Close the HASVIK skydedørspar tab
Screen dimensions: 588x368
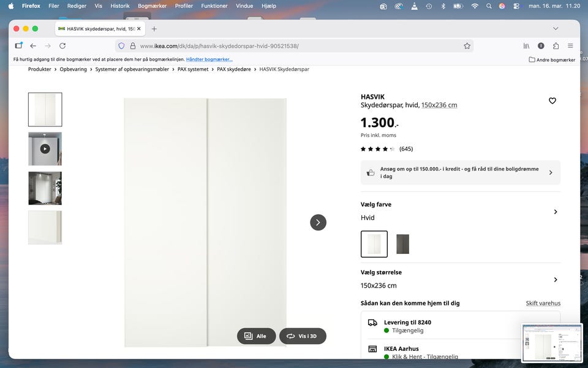139,29
